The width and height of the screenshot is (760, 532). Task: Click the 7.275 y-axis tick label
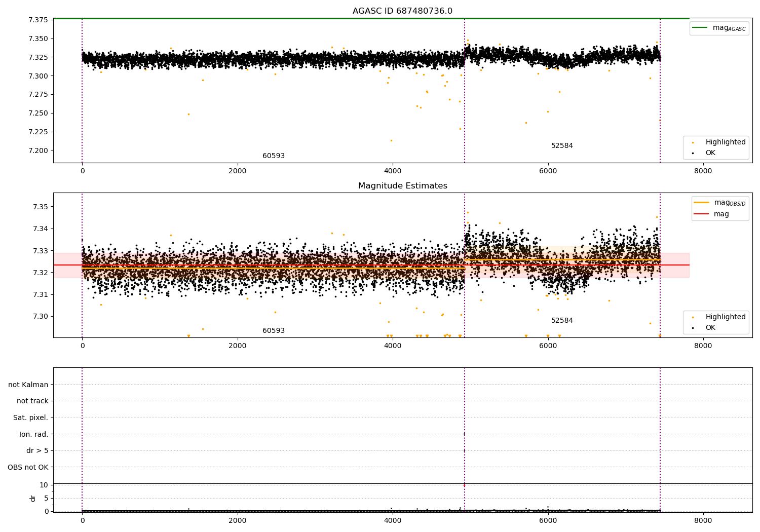pyautogui.click(x=38, y=95)
